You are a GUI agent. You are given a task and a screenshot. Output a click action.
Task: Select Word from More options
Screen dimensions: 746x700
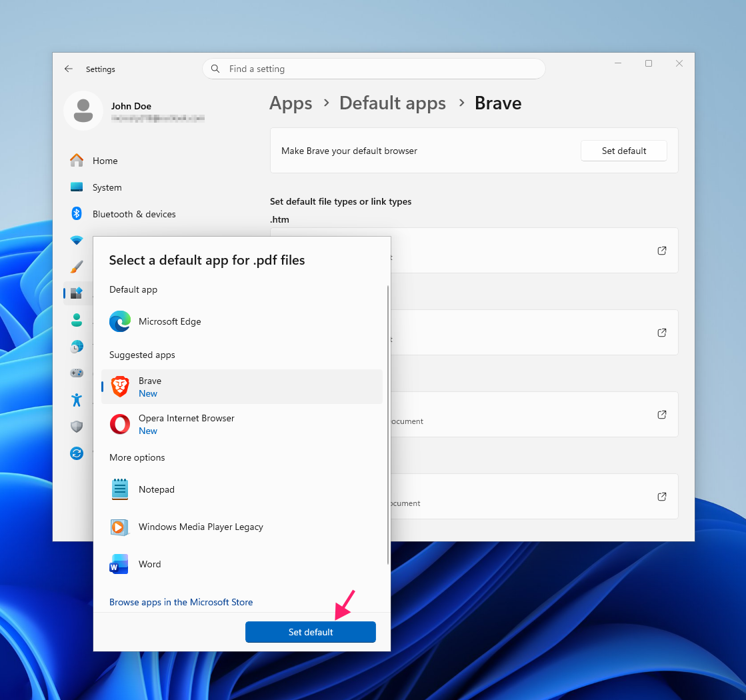pos(242,564)
